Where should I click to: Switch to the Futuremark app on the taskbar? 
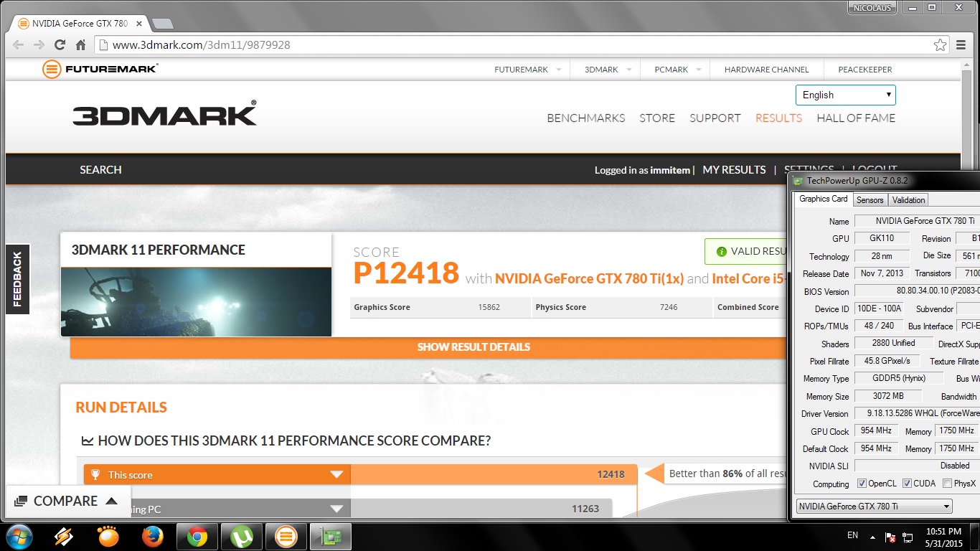[x=286, y=536]
